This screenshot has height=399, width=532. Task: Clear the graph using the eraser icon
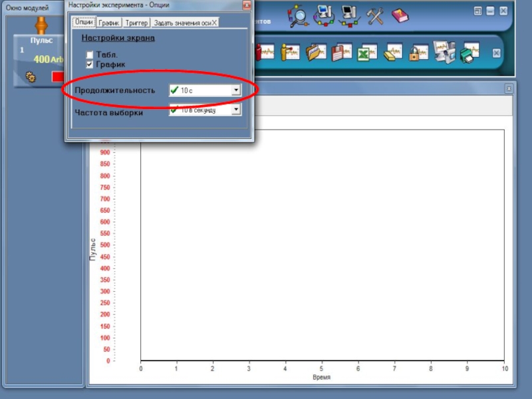393,53
